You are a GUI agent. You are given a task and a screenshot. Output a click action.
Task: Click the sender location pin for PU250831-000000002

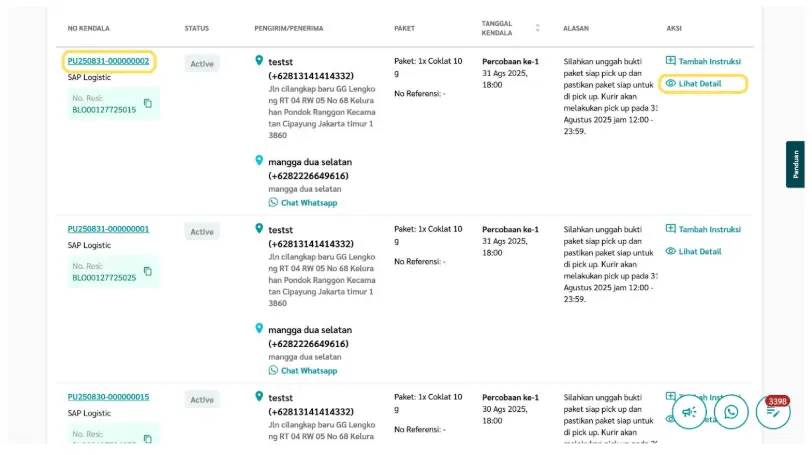coord(259,61)
